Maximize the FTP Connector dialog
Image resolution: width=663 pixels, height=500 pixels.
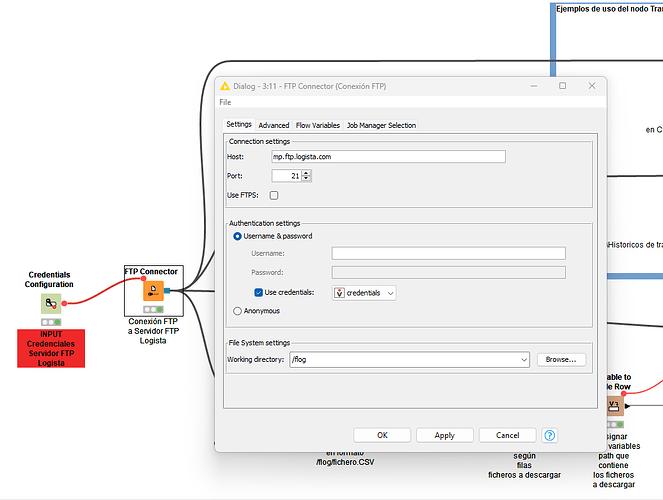click(562, 86)
